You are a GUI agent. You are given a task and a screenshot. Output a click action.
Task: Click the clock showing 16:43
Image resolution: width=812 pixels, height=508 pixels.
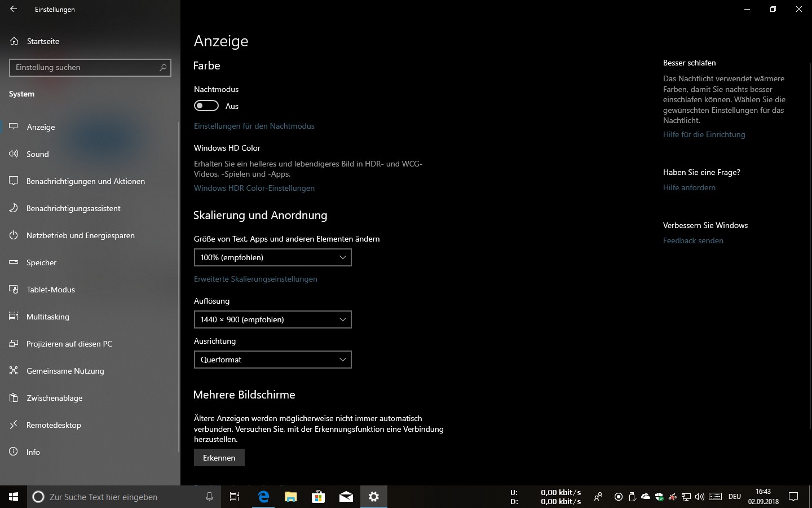click(764, 497)
